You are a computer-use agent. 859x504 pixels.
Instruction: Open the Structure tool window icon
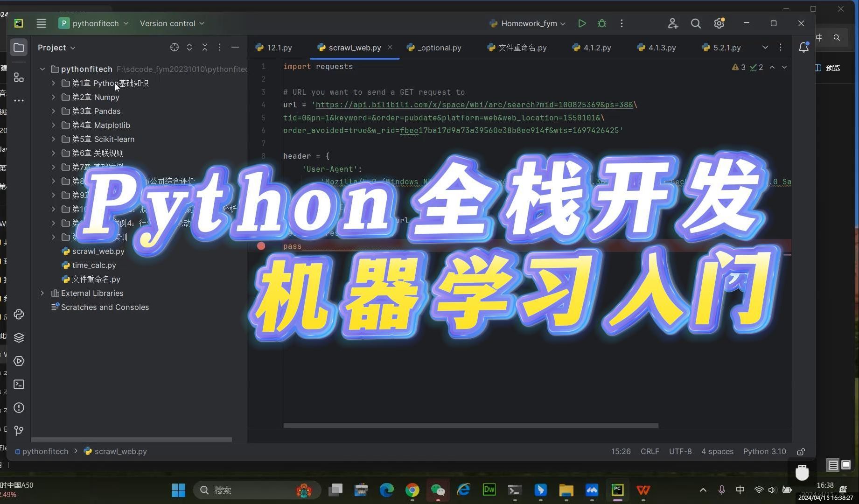(19, 77)
